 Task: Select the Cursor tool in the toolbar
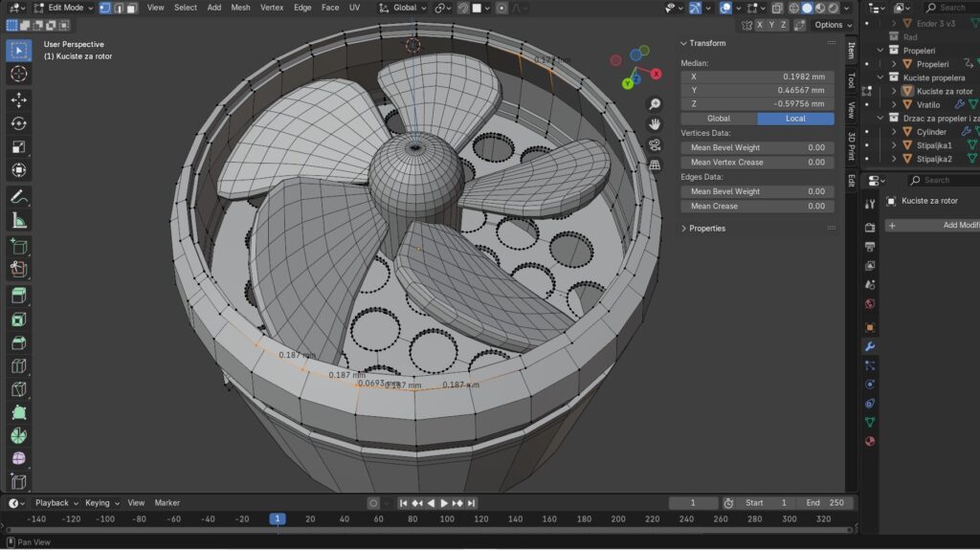click(19, 74)
